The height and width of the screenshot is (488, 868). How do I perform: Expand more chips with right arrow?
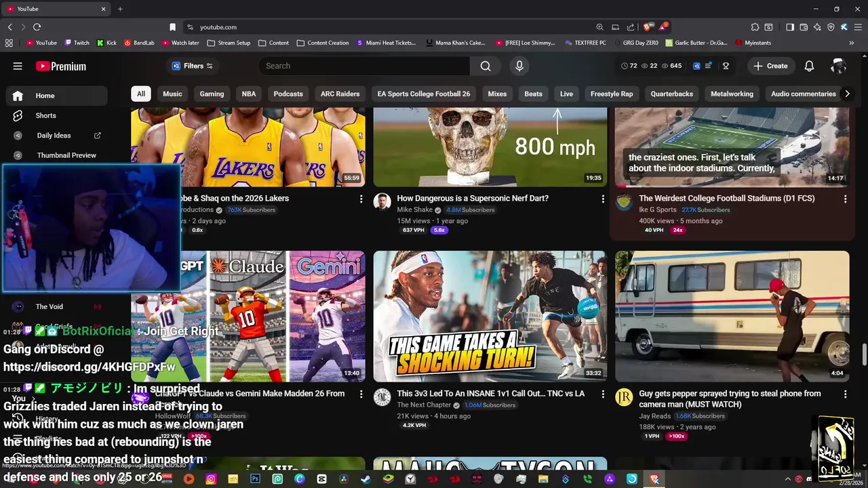(x=847, y=94)
